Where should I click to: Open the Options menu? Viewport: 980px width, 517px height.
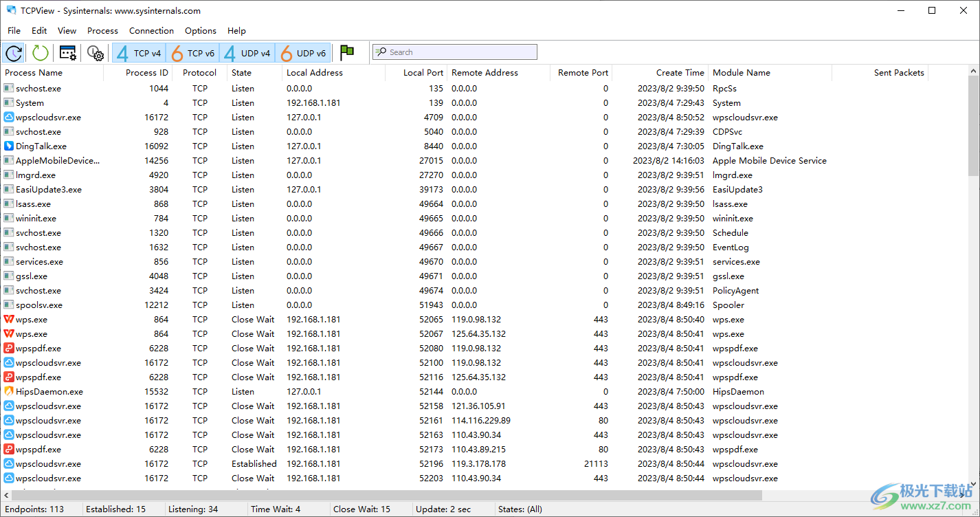coord(200,30)
